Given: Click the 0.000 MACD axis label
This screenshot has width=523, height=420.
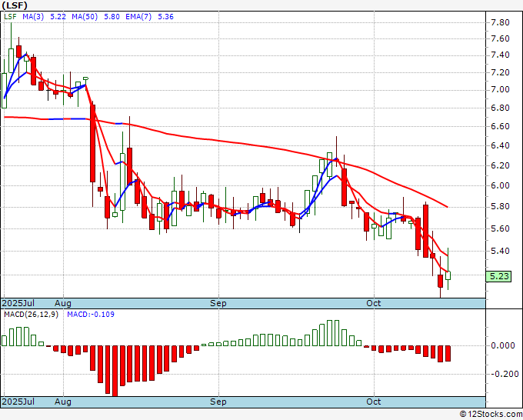Looking at the screenshot, I should (x=503, y=345).
